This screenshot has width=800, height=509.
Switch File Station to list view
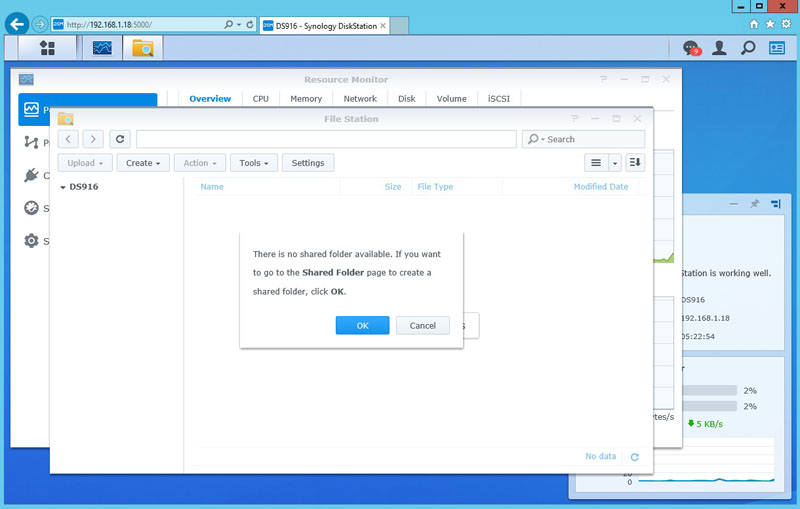pos(595,163)
